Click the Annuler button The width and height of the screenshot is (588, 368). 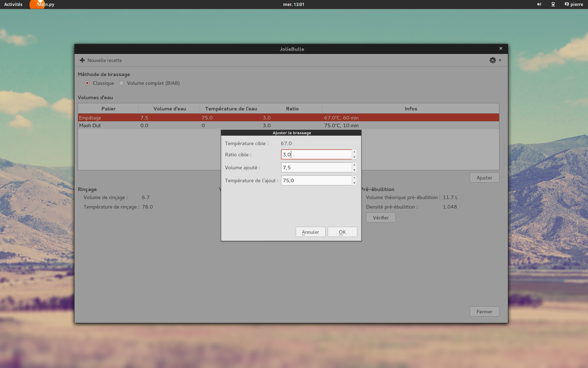pos(310,232)
